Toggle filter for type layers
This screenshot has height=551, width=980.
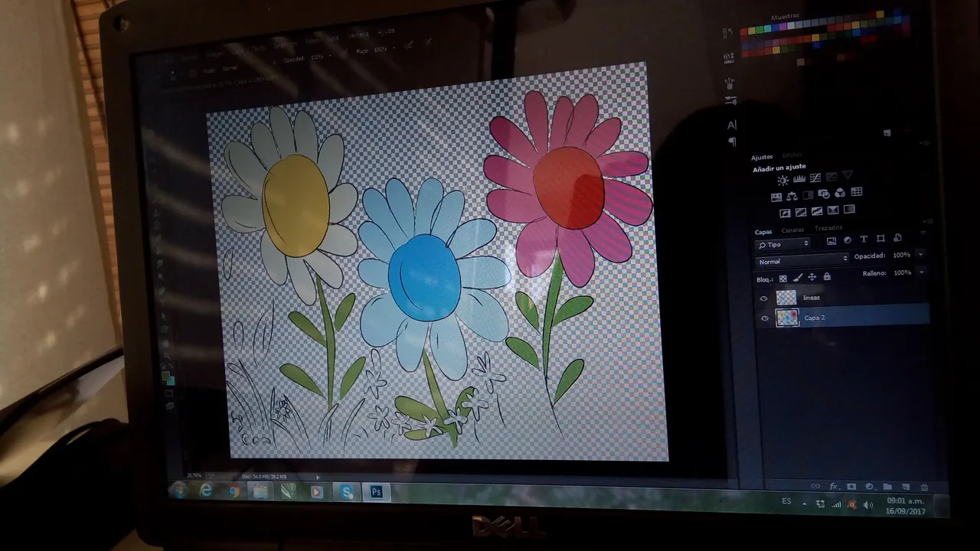864,240
